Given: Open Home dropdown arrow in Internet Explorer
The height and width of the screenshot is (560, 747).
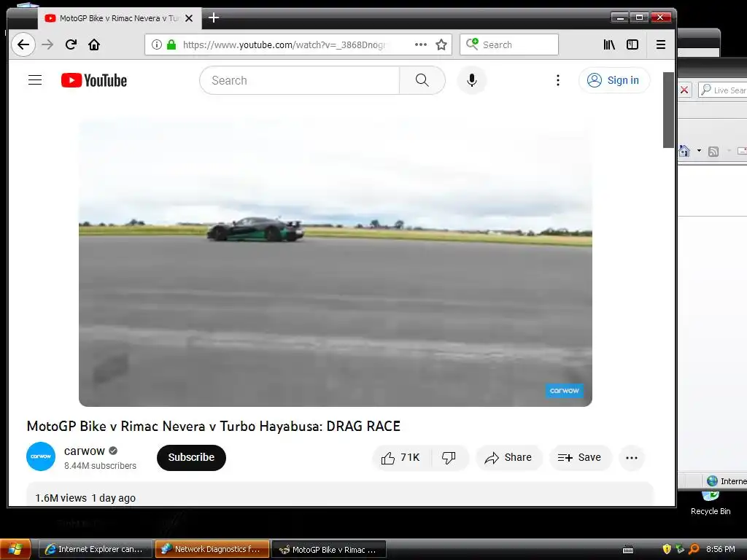Looking at the screenshot, I should click(x=699, y=151).
